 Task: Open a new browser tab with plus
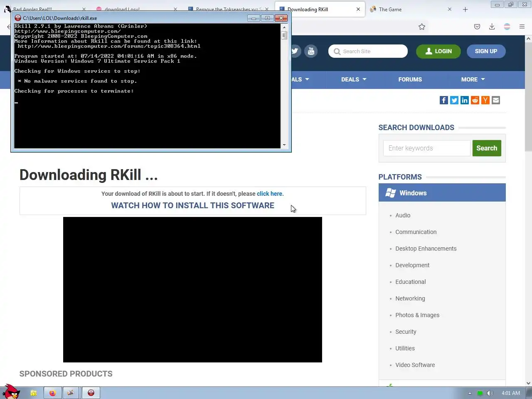465,9
